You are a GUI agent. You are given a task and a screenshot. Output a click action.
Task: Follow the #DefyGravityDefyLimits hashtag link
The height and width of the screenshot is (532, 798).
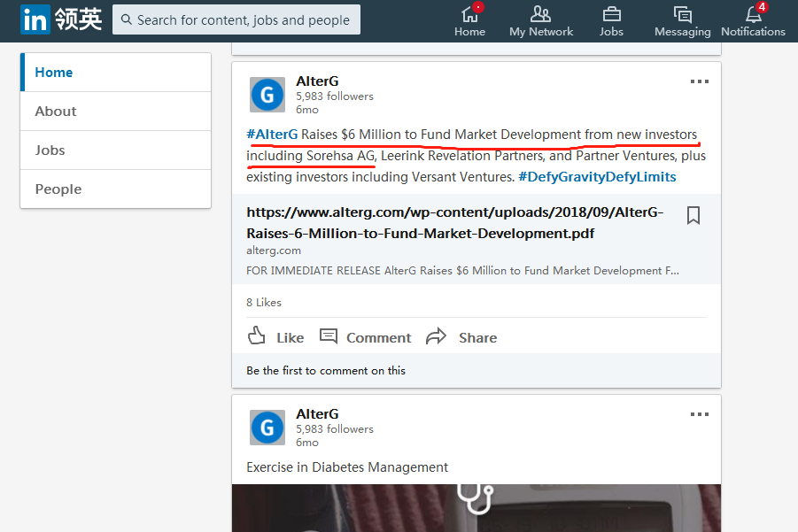pyautogui.click(x=597, y=177)
